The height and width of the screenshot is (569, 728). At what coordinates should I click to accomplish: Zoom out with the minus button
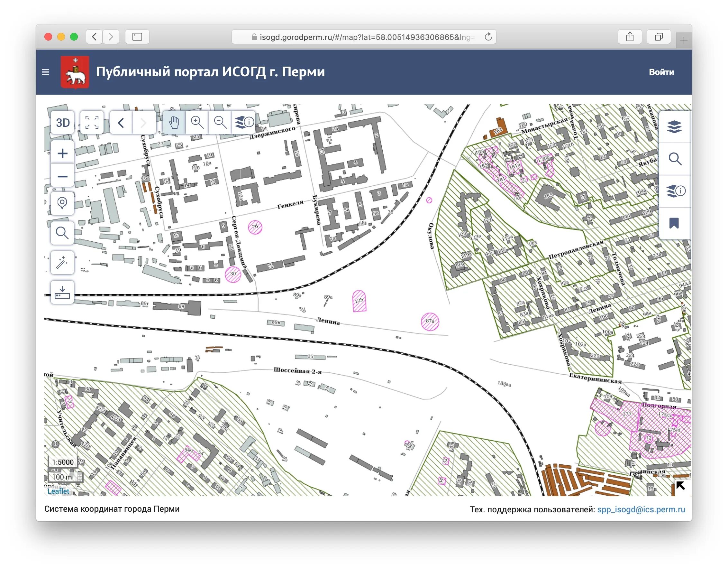[x=62, y=176]
